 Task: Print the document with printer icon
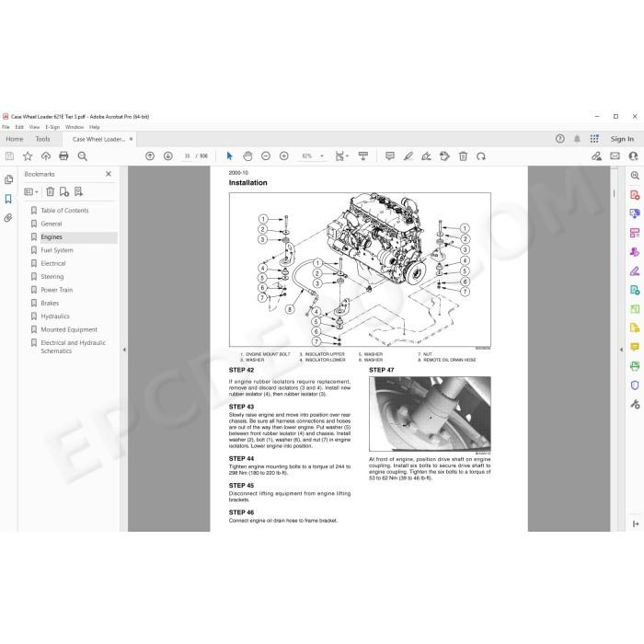[x=63, y=156]
